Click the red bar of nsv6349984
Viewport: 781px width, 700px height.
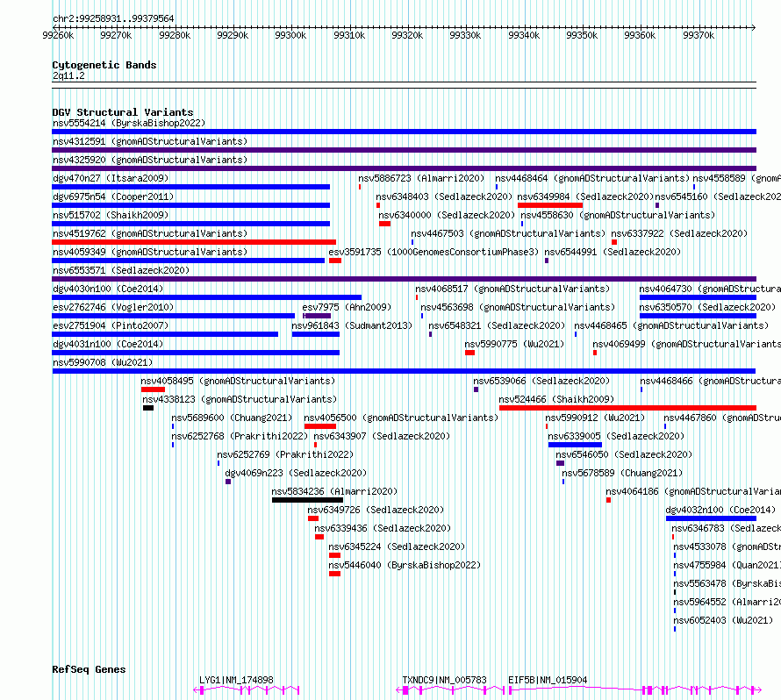click(550, 205)
